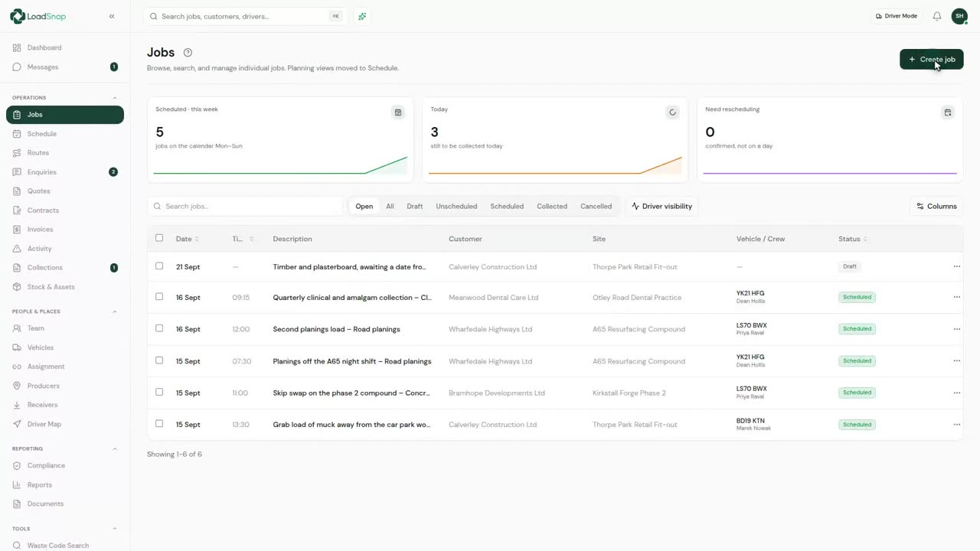Click calendar icon on Need rescheduling card

tap(948, 112)
